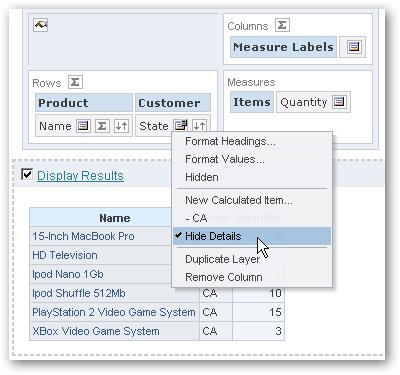The width and height of the screenshot is (400, 375).
Task: Click quantity value 15
Action: tap(275, 312)
